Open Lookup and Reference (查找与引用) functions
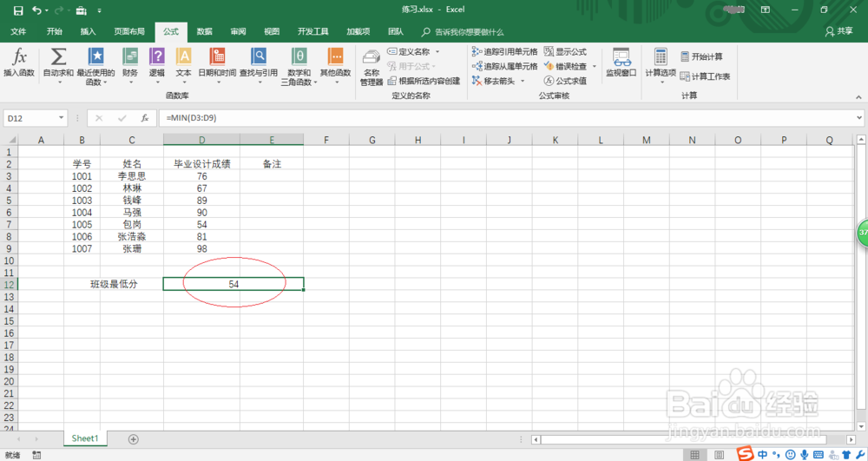This screenshot has height=461, width=868. [259, 65]
